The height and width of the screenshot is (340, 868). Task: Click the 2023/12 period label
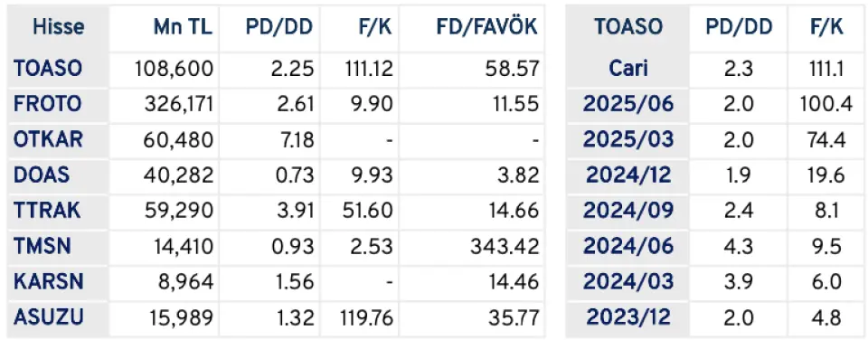click(628, 317)
